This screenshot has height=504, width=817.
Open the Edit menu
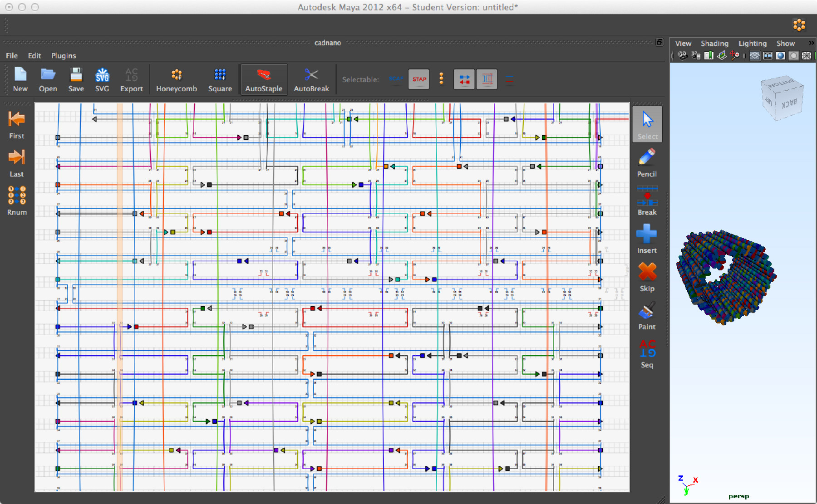(x=34, y=56)
